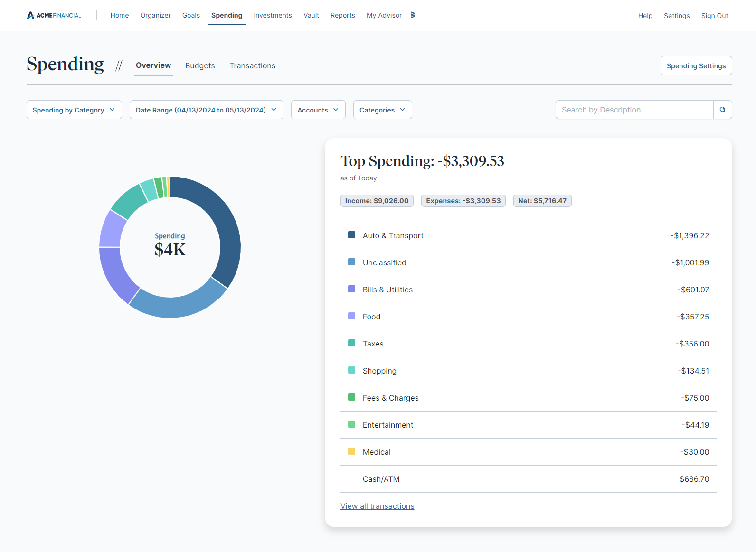Click the Shopping color swatch
Screen dimensions: 756x552
tap(351, 370)
